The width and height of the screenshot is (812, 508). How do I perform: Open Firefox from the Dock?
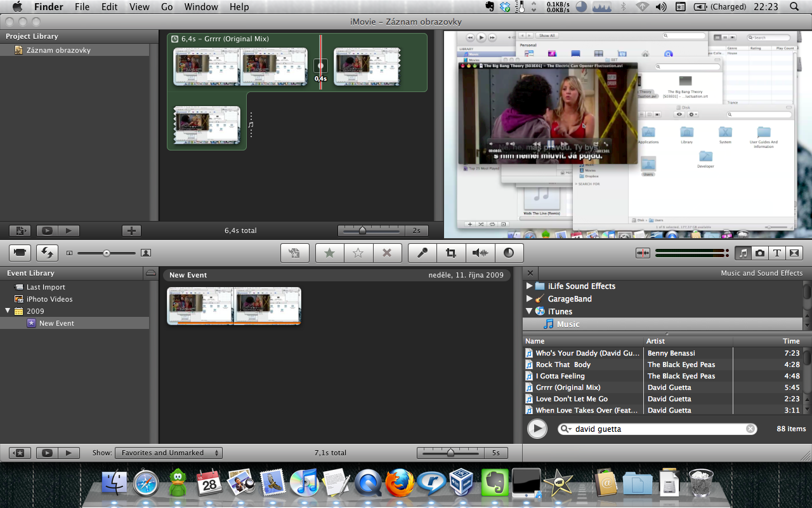click(x=400, y=483)
